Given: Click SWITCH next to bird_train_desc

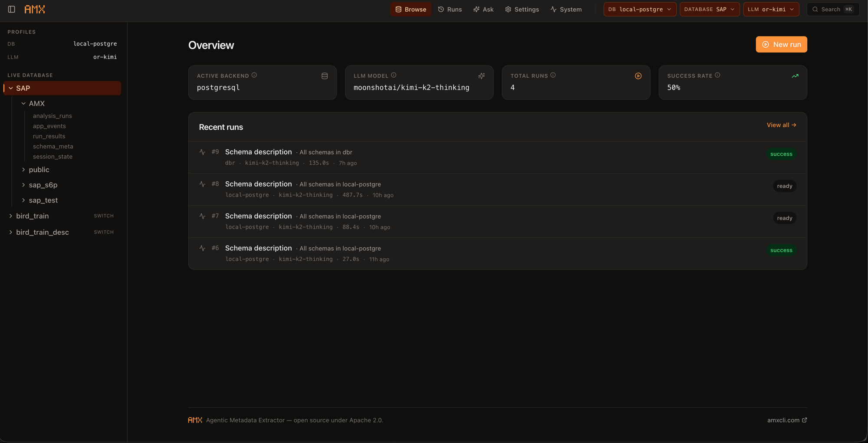Looking at the screenshot, I should point(104,232).
